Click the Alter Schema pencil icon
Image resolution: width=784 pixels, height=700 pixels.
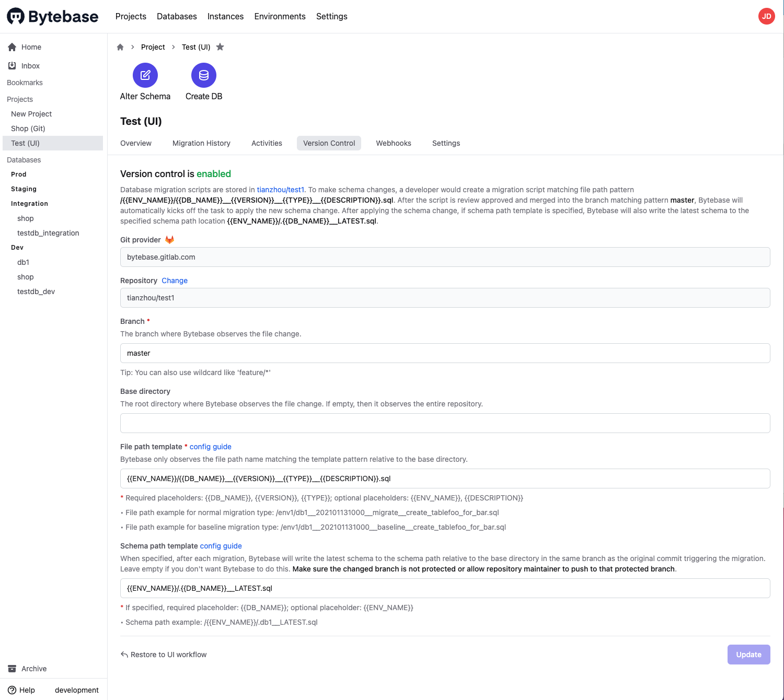pyautogui.click(x=145, y=75)
